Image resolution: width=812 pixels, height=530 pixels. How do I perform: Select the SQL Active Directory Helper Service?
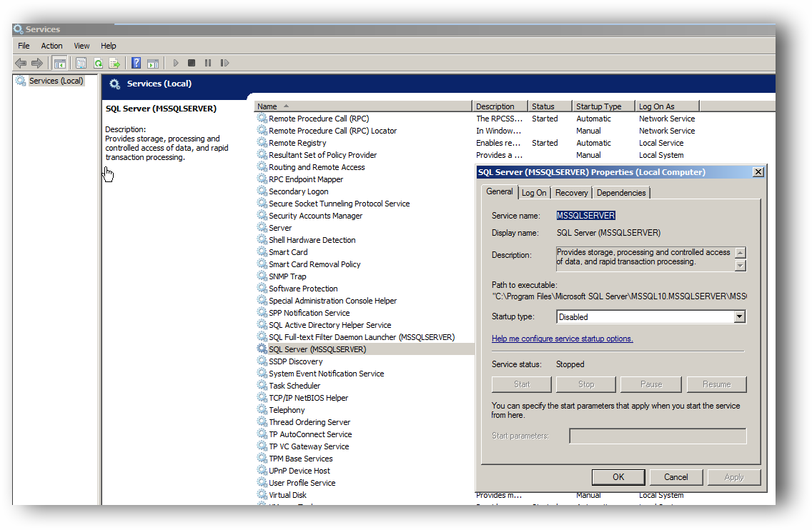(x=330, y=324)
